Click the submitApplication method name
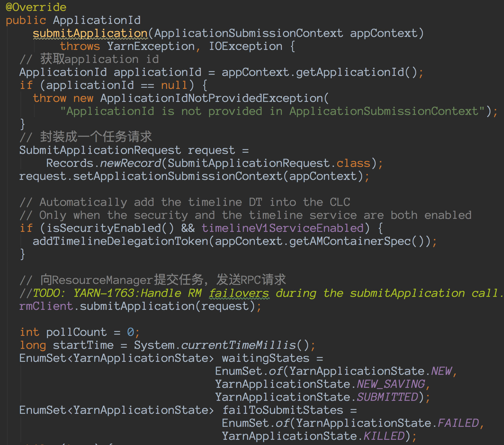The image size is (504, 445). 90,33
